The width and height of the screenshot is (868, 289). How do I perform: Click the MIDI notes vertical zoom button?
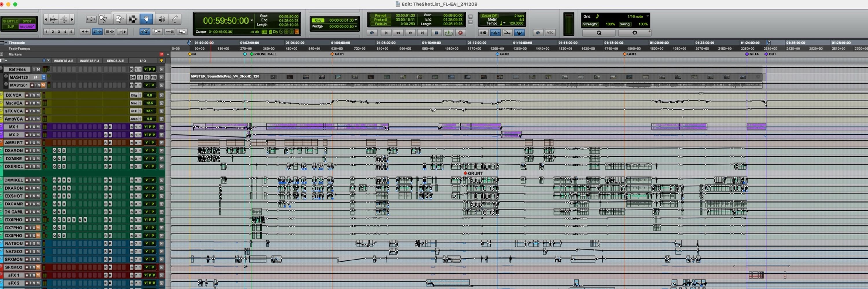64,19
